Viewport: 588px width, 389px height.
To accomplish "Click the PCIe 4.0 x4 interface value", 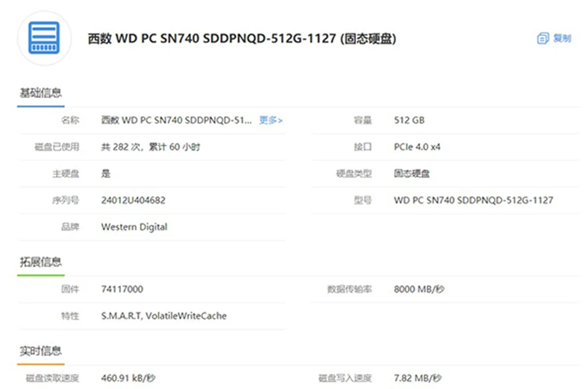I will [x=417, y=147].
